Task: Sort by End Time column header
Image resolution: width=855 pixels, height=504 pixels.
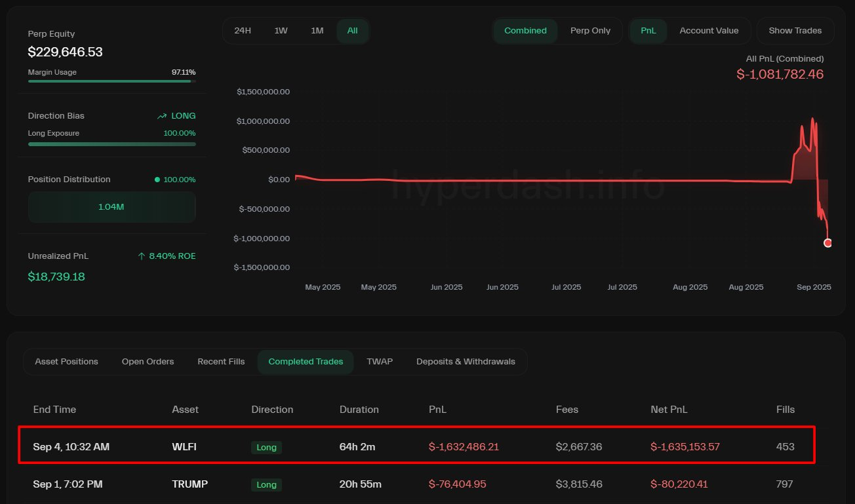Action: [x=54, y=410]
